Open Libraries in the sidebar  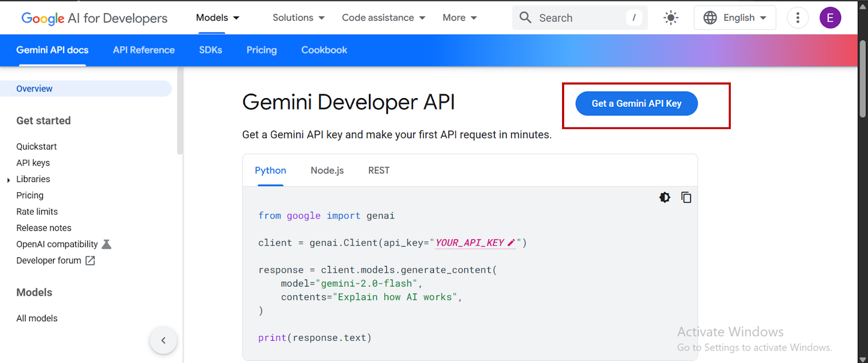(x=33, y=179)
